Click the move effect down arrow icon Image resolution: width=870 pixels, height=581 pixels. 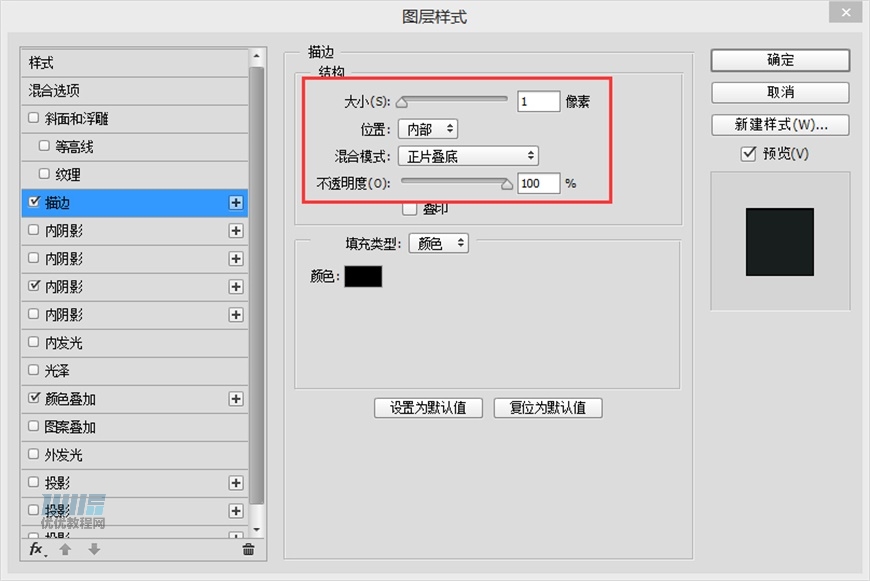pos(93,549)
